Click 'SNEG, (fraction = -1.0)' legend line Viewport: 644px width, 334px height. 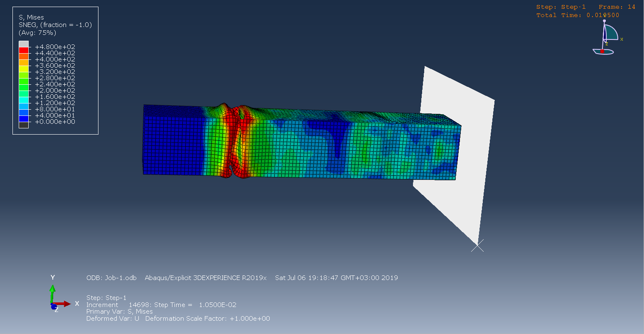pos(55,25)
